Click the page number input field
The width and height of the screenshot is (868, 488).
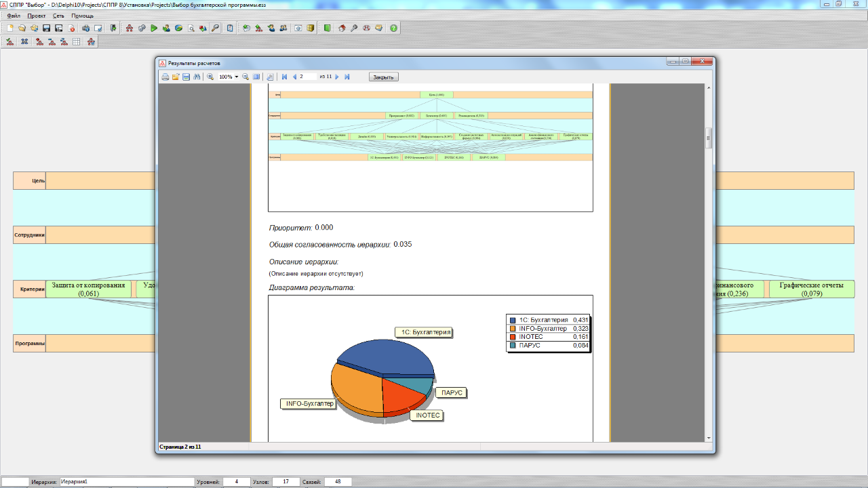[x=307, y=77]
